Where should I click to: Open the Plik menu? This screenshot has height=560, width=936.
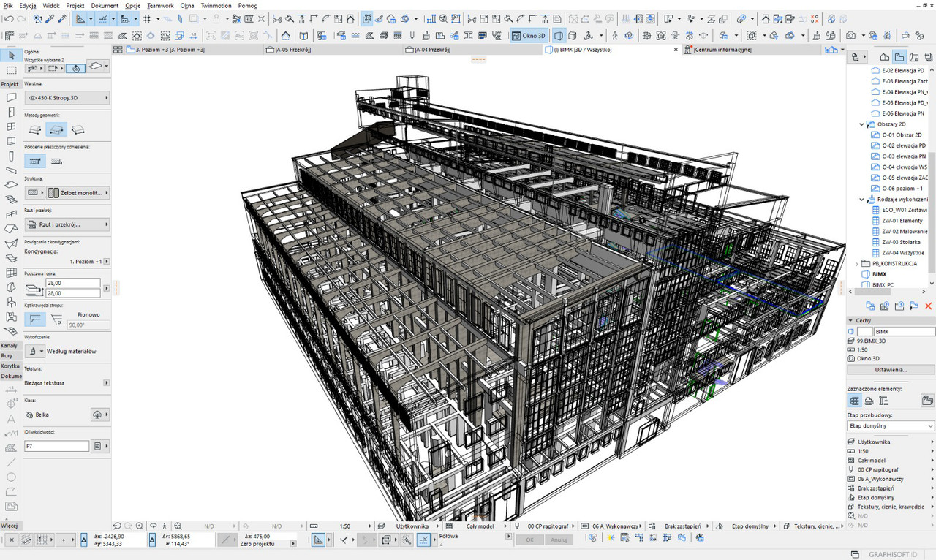coord(9,5)
